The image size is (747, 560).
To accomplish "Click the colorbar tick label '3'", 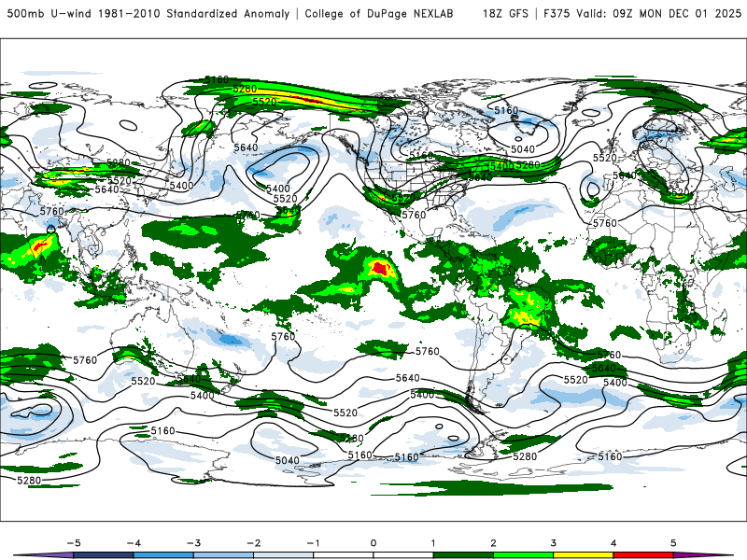I will click(x=553, y=543).
